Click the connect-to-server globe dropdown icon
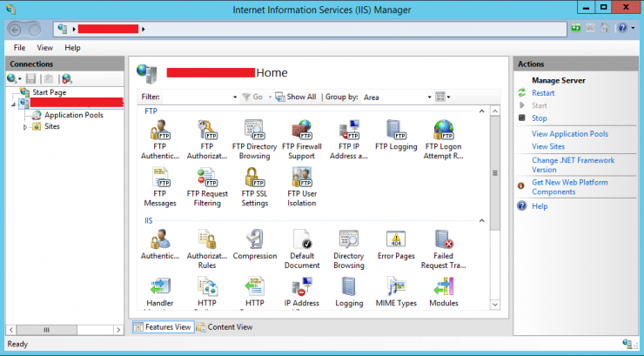 [14, 78]
